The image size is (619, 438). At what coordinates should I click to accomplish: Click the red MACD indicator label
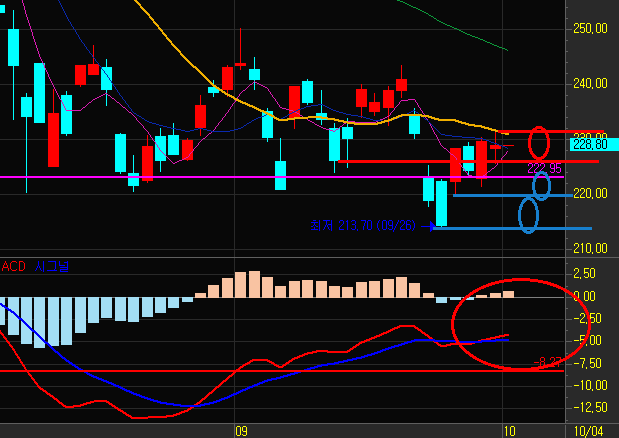14,266
